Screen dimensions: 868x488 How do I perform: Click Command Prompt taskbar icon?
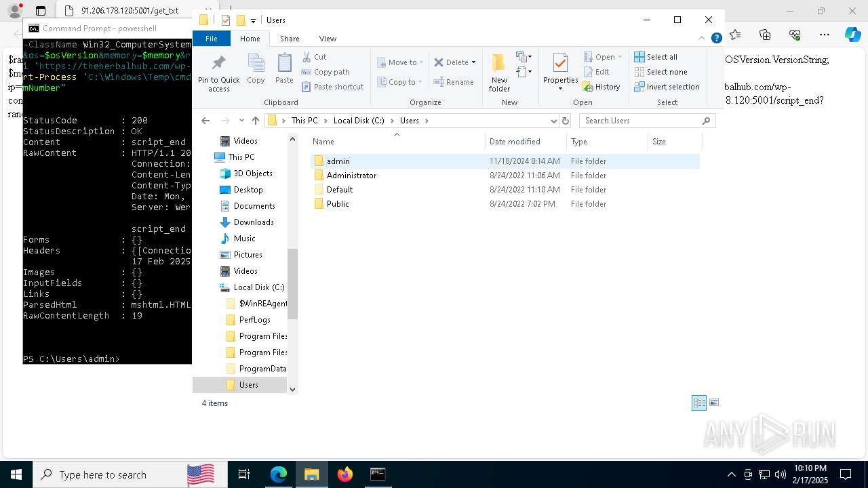[x=378, y=474]
